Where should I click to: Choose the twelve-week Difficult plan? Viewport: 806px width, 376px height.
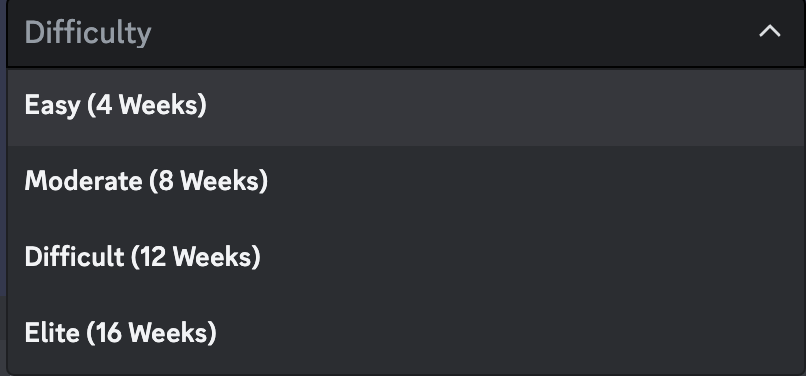pos(406,257)
